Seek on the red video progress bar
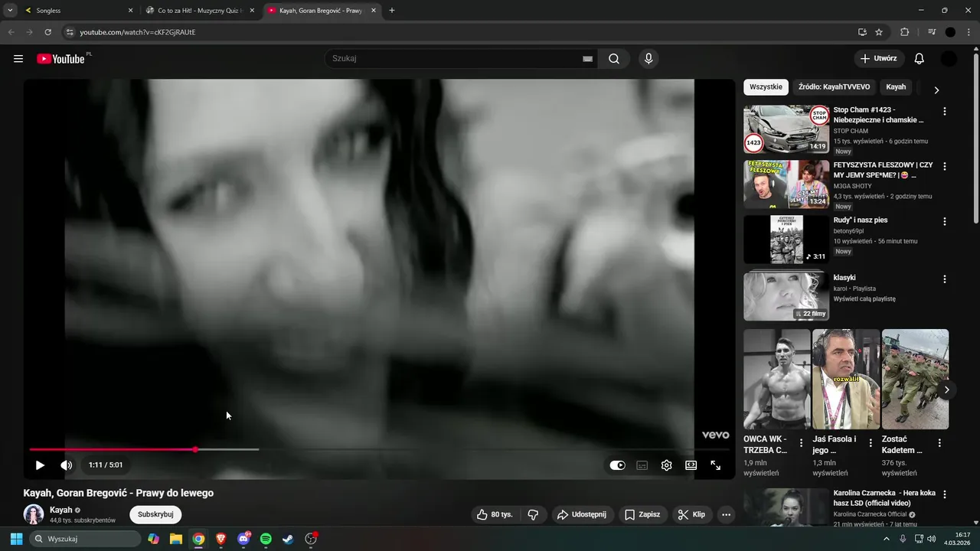The image size is (980, 551). coord(379,449)
